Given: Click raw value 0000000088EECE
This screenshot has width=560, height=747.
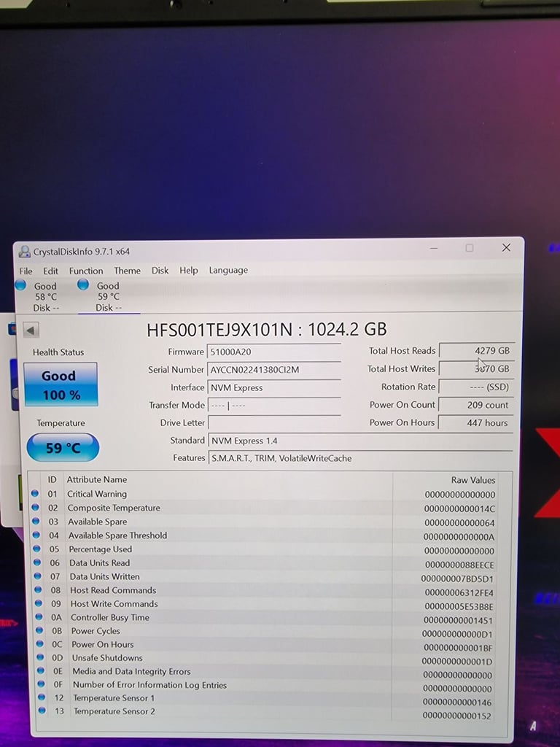Looking at the screenshot, I should pyautogui.click(x=459, y=565).
